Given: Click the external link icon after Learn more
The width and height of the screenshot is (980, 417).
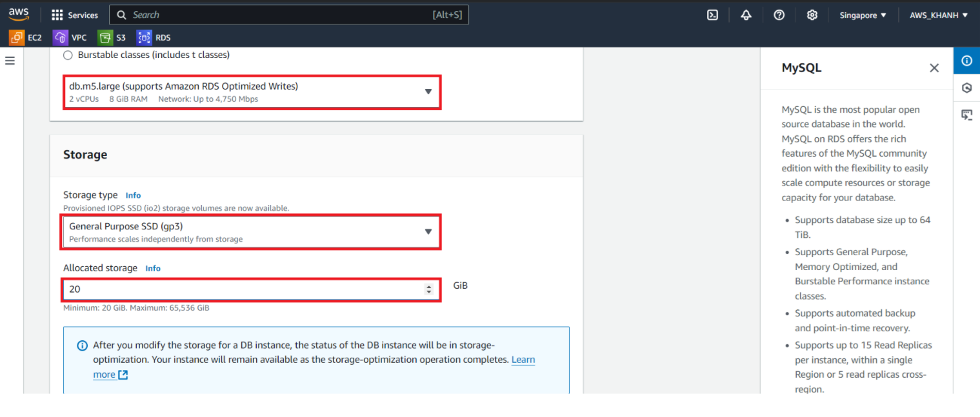Looking at the screenshot, I should [123, 374].
